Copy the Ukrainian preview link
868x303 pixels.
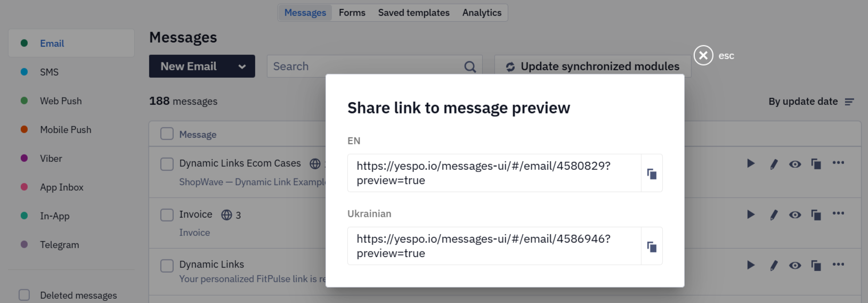click(652, 247)
